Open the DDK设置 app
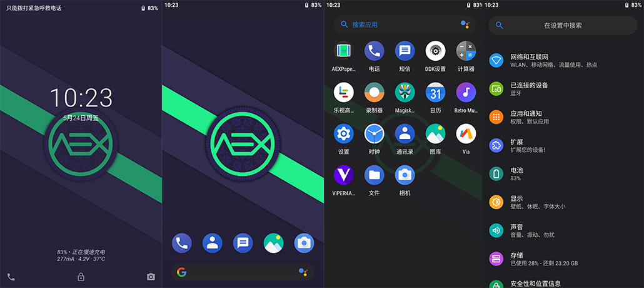The width and height of the screenshot is (644, 288). coord(435,51)
